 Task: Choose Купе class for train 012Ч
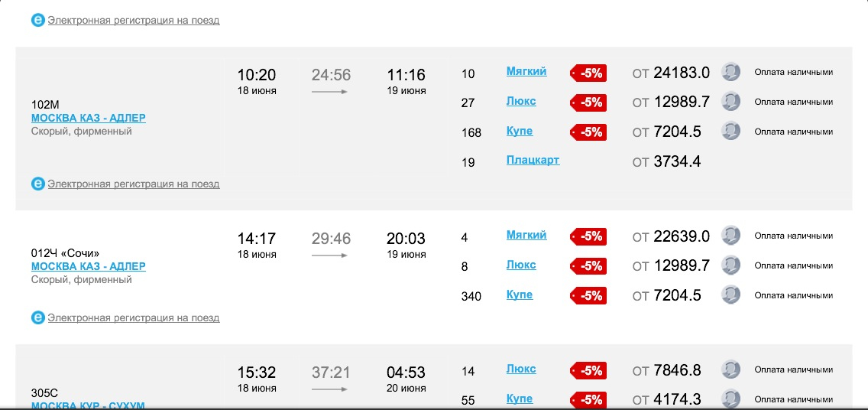[520, 294]
